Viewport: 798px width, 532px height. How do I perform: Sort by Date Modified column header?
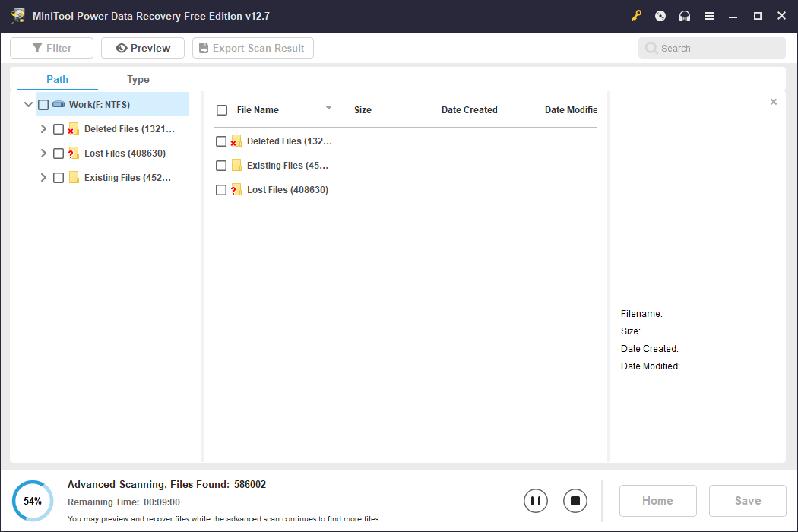tap(571, 110)
